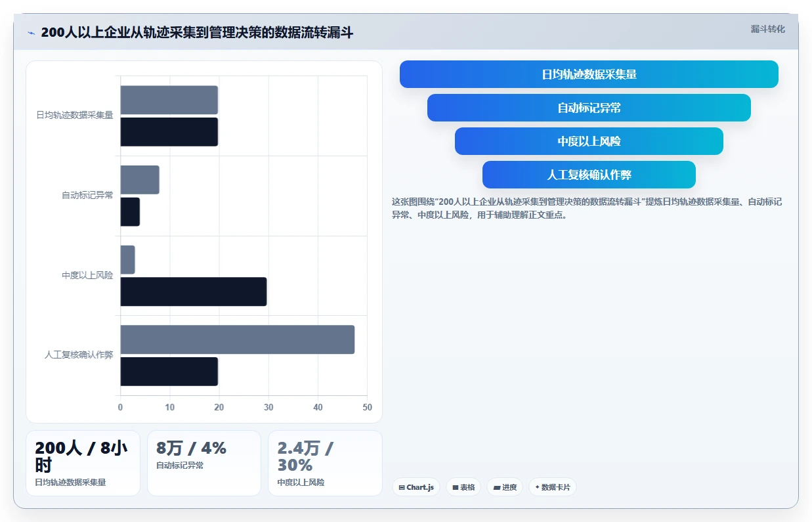
Task: Click the lightning icon before the title
Action: click(31, 33)
